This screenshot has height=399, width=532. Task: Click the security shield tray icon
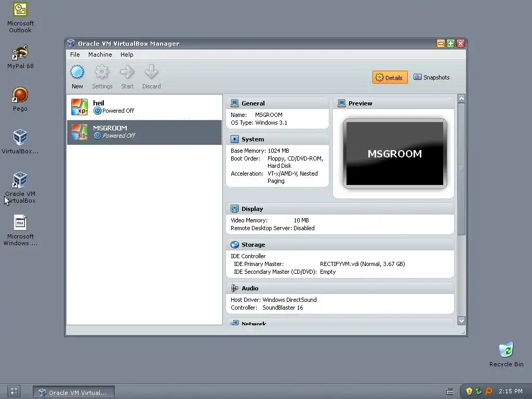pos(469,391)
